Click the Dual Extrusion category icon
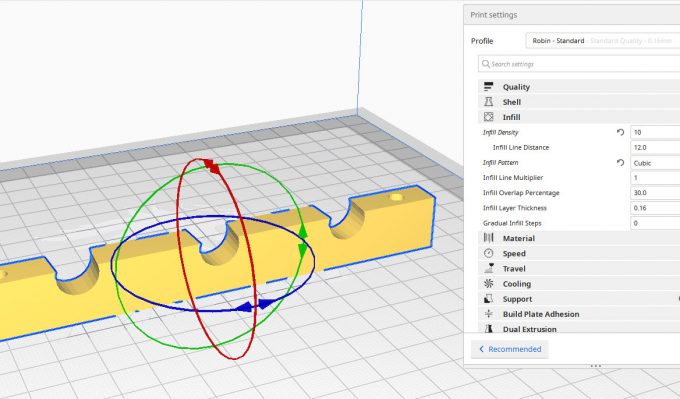This screenshot has width=680, height=399. pyautogui.click(x=488, y=329)
